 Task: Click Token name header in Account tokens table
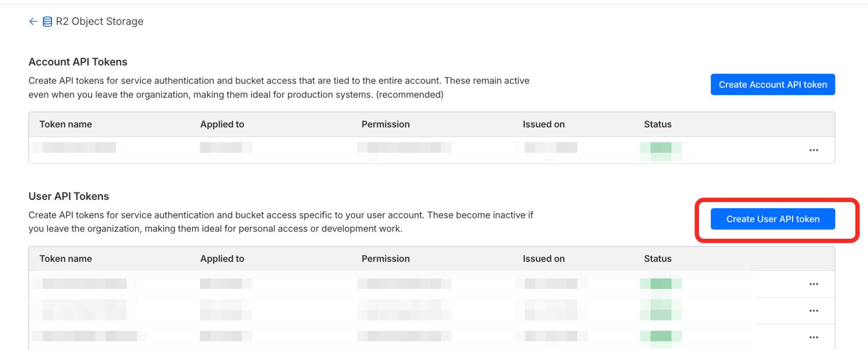(x=66, y=124)
